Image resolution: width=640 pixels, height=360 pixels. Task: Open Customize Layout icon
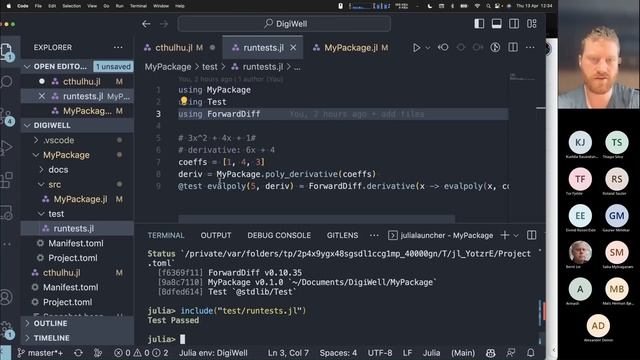click(x=532, y=24)
